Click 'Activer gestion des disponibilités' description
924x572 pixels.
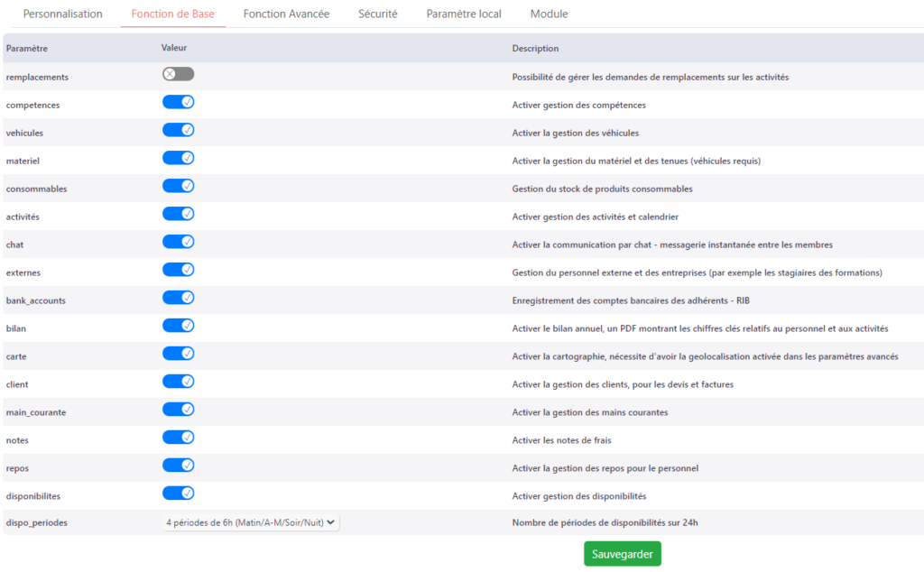578,496
